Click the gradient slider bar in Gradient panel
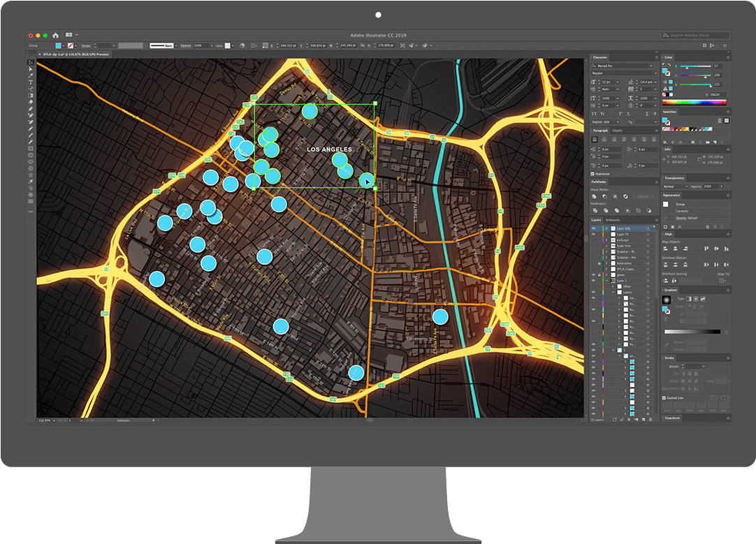 692,332
